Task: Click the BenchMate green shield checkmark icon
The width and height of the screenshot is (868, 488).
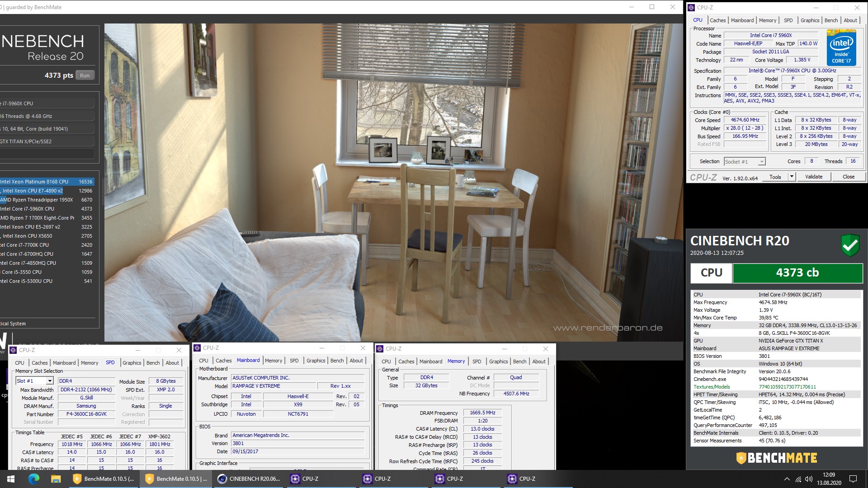Action: pos(850,245)
